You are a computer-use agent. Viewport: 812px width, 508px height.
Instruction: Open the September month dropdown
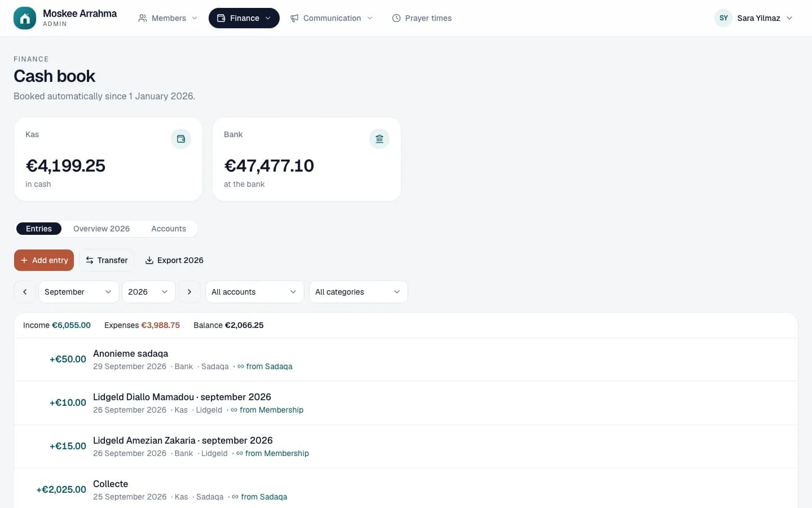[78, 292]
